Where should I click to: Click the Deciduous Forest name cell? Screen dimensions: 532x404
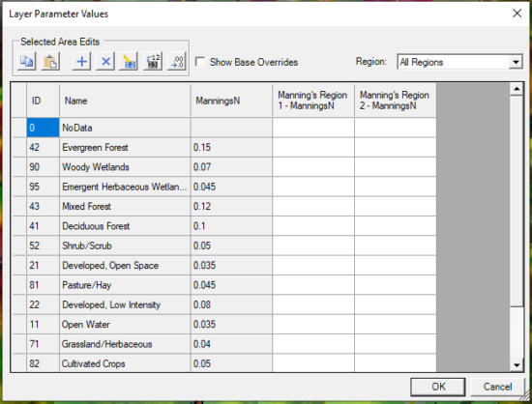[x=125, y=226]
